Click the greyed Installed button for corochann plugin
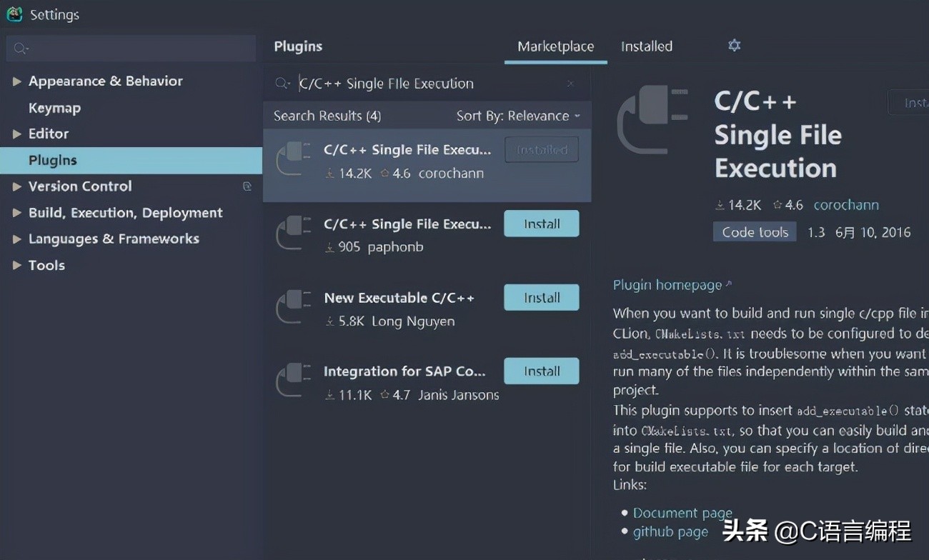The height and width of the screenshot is (560, 929). click(x=542, y=150)
